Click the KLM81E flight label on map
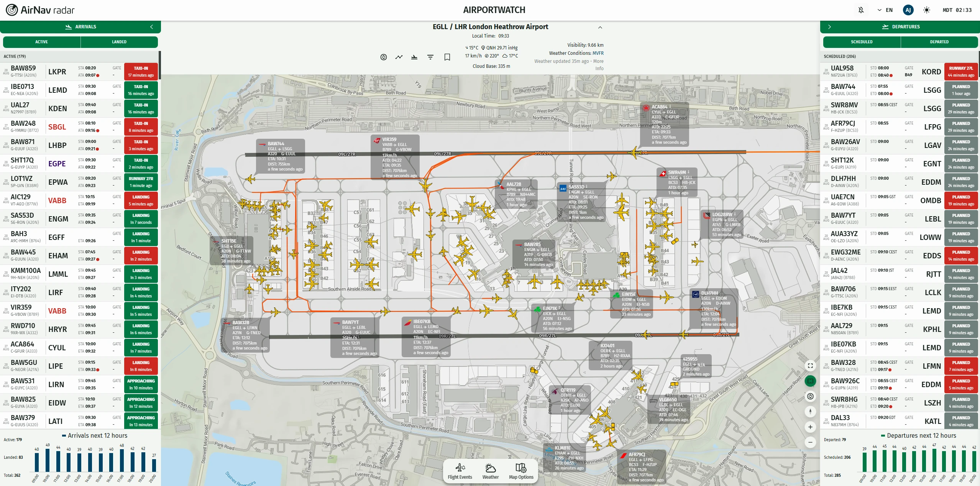The width and height of the screenshot is (980, 486). 564,458
